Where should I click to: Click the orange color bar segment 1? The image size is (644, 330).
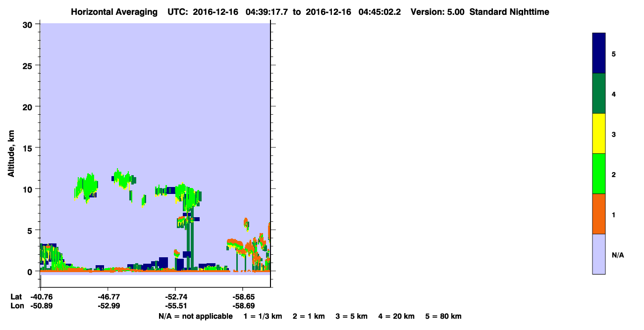point(599,214)
